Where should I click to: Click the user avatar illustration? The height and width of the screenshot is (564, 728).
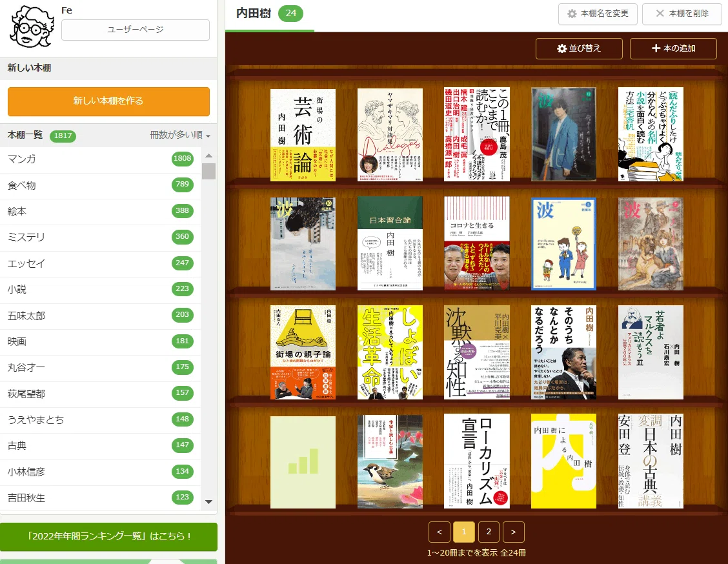click(x=32, y=26)
